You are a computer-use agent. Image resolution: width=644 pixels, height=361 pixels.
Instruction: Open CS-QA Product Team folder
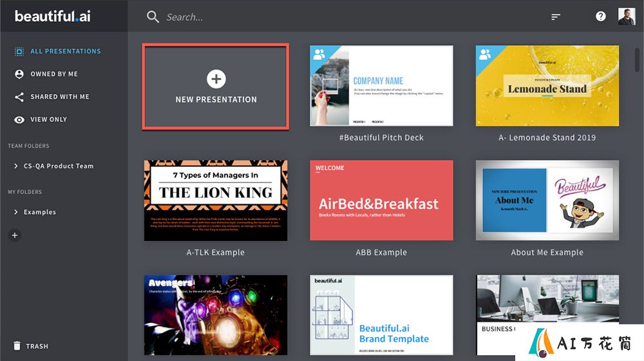point(59,166)
